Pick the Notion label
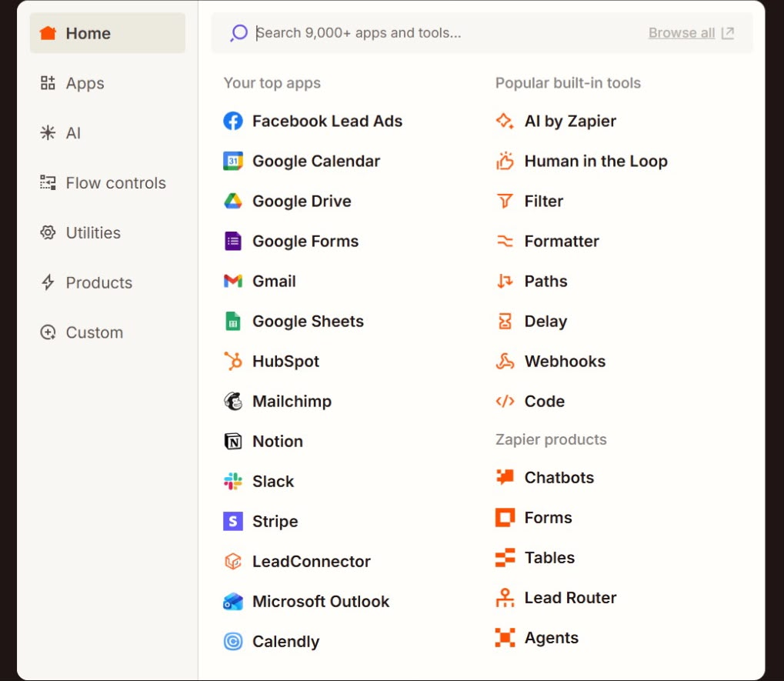This screenshot has height=681, width=784. (x=278, y=441)
